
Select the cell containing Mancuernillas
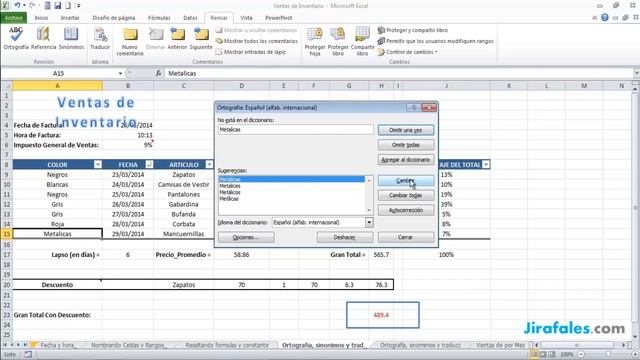184,234
